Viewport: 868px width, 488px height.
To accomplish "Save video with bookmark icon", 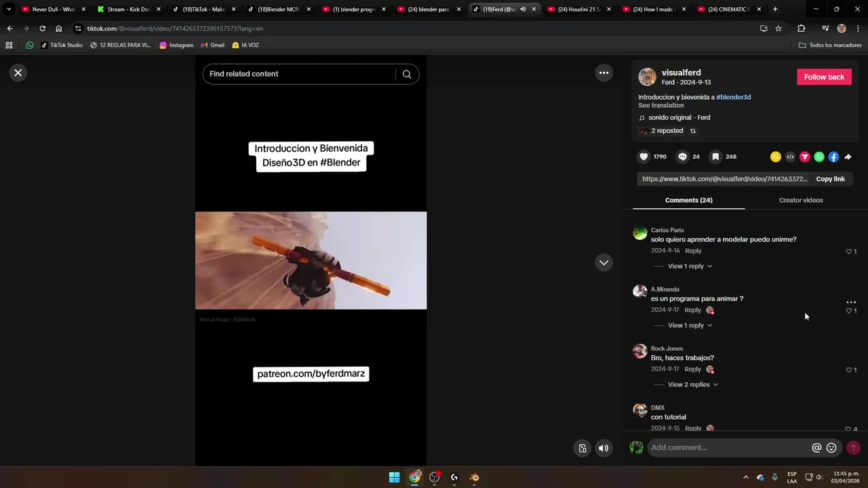I will tap(715, 157).
